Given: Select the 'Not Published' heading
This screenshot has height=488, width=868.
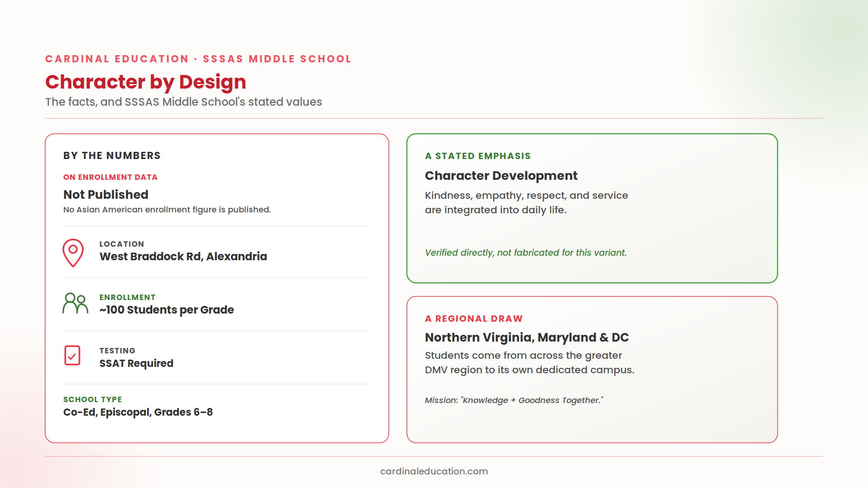Looking at the screenshot, I should (106, 195).
